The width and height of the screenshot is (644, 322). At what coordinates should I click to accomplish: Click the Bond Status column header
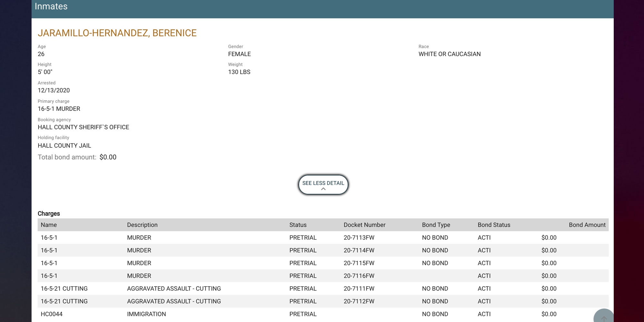(494, 225)
